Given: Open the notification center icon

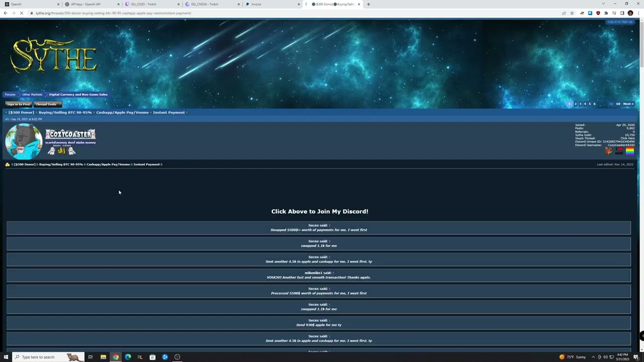Looking at the screenshot, I should tap(636, 357).
